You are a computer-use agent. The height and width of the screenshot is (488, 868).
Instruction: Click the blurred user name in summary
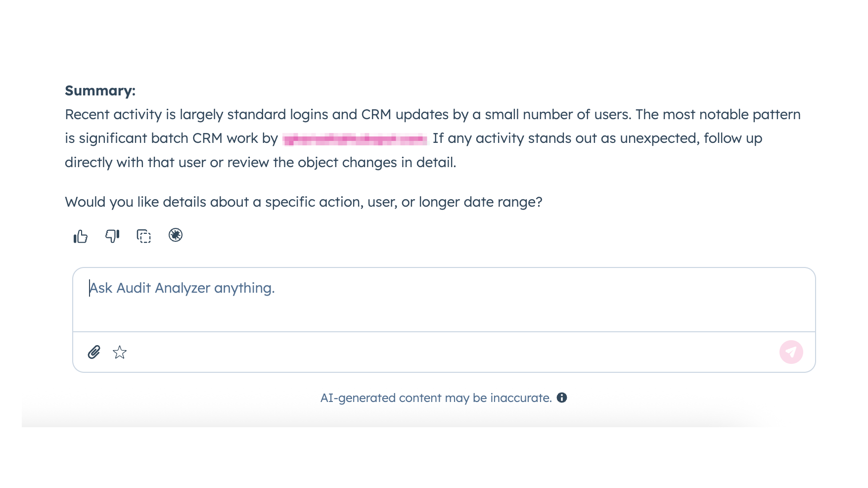click(x=355, y=139)
